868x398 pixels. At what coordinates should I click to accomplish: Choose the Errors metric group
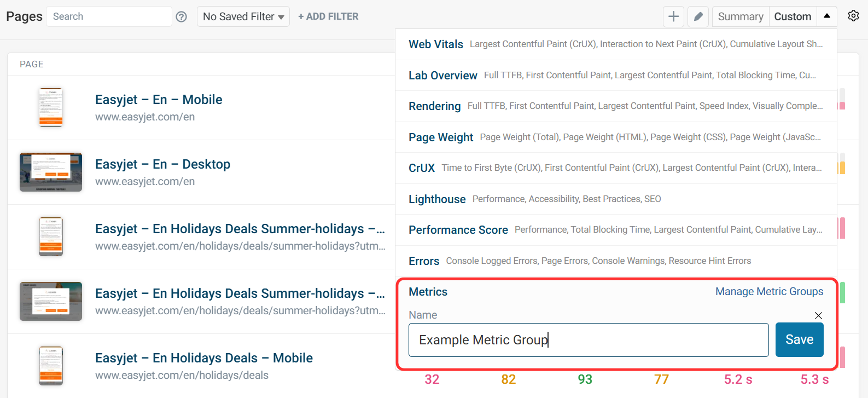(423, 261)
